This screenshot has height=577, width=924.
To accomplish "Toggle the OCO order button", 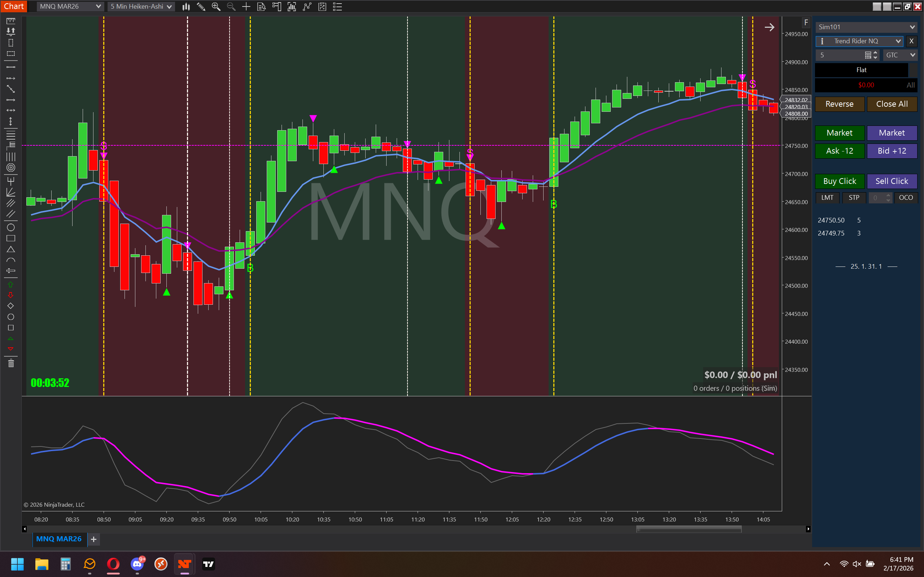I will (x=906, y=198).
